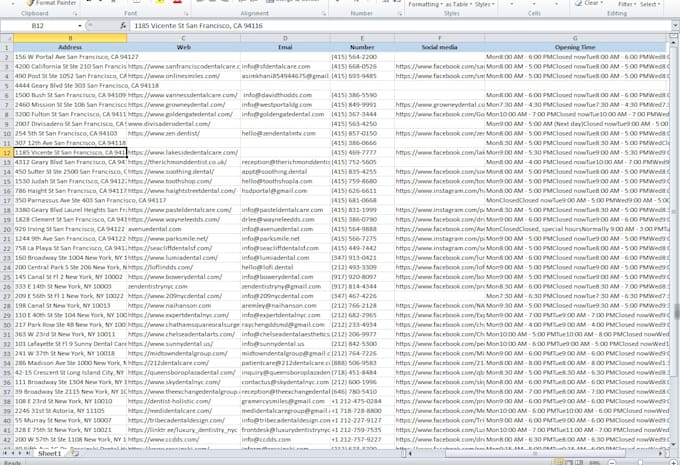680x465 pixels.
Task: Select the Social media header cell
Action: (439, 47)
